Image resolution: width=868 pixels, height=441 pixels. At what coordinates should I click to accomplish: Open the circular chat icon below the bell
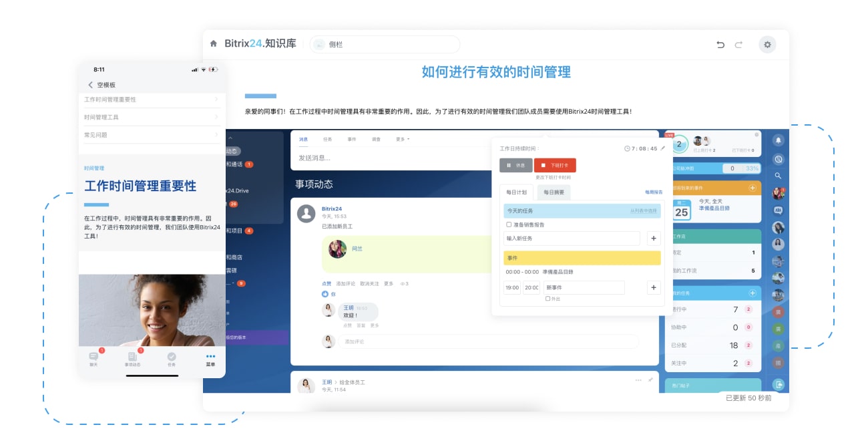(x=778, y=158)
